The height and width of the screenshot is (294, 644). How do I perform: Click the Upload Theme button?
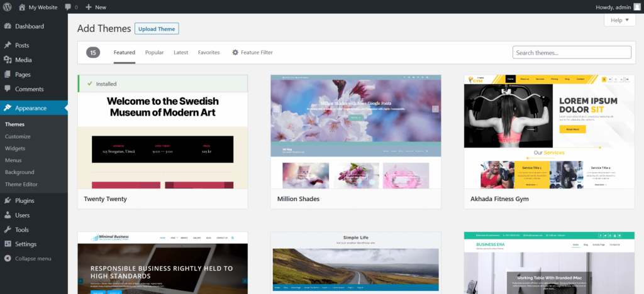coord(157,29)
